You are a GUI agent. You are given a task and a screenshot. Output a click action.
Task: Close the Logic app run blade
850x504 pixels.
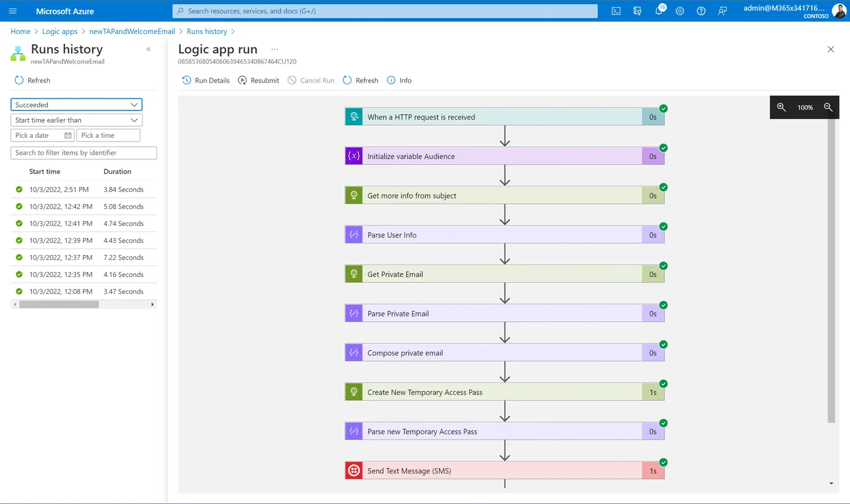pyautogui.click(x=831, y=49)
